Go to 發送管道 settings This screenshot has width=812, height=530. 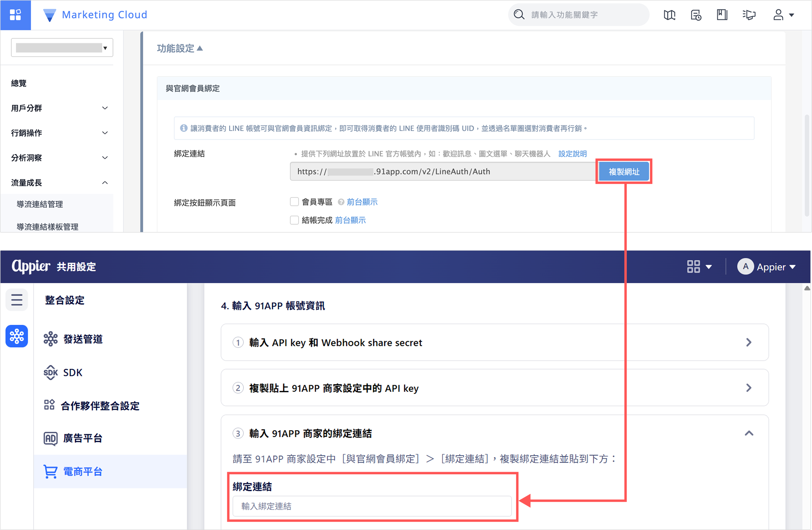tap(83, 339)
